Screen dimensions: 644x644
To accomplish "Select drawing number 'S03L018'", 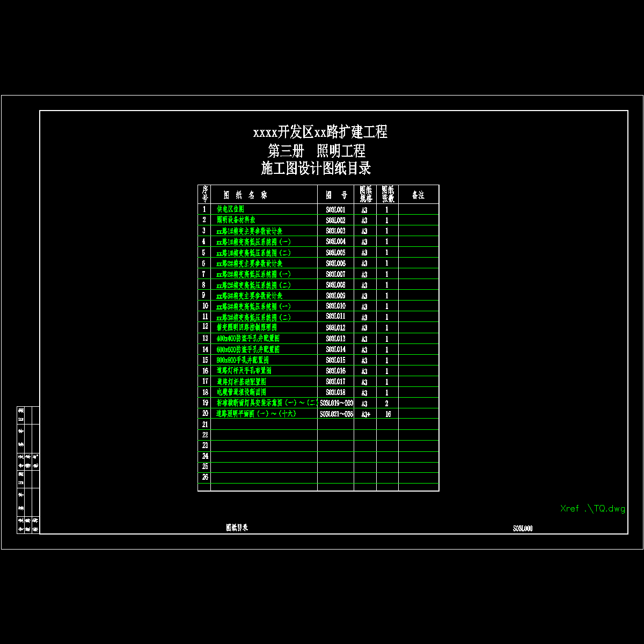I will pos(336,392).
